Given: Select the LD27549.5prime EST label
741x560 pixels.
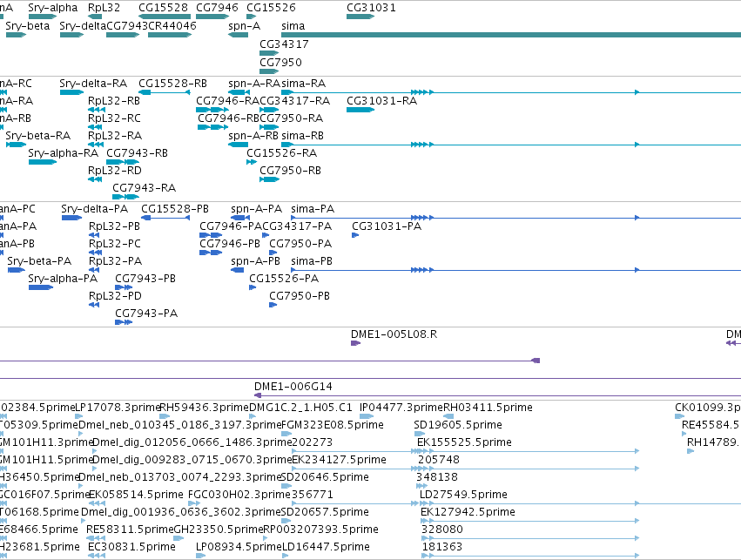Looking at the screenshot, I should (463, 495).
